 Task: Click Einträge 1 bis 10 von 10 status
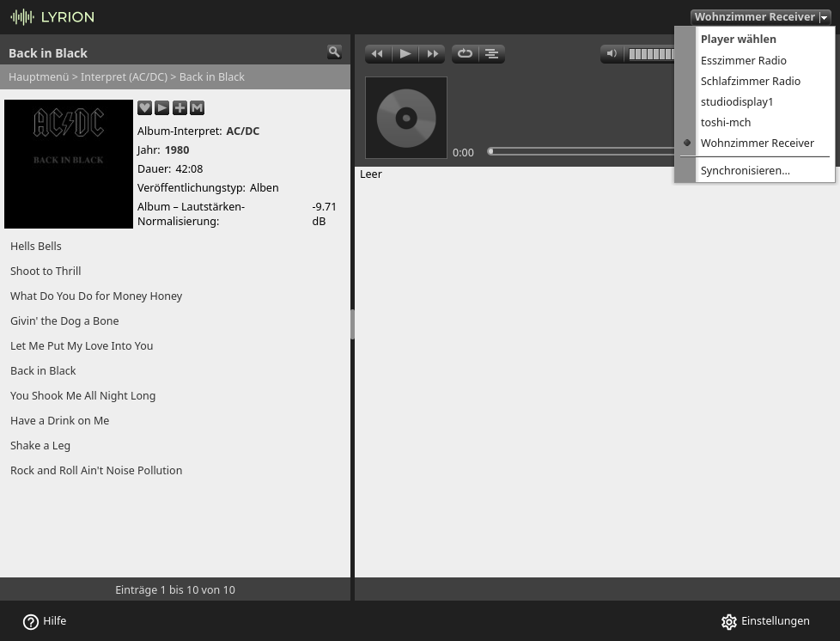(x=175, y=589)
